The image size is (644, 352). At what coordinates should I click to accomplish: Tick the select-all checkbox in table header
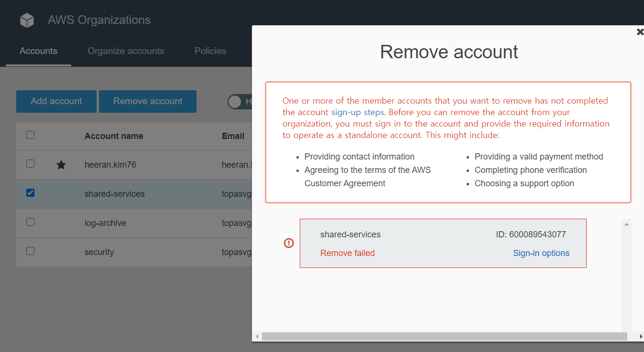tap(30, 135)
